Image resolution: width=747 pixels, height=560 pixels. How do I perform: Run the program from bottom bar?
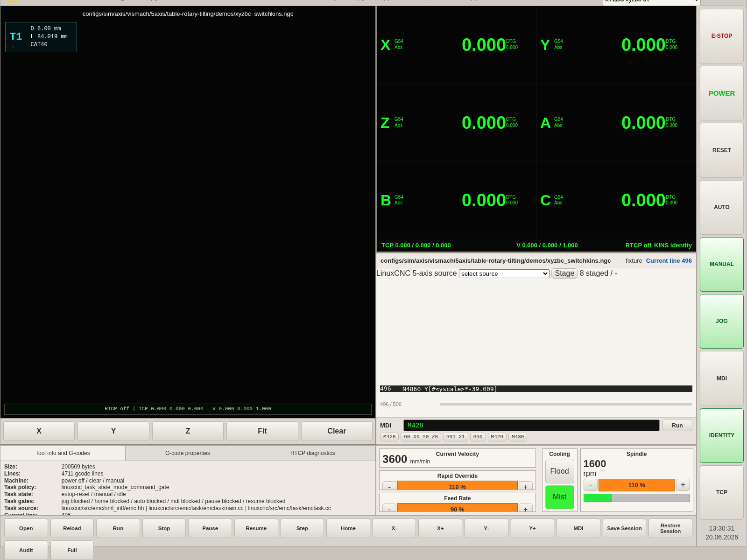[118, 528]
